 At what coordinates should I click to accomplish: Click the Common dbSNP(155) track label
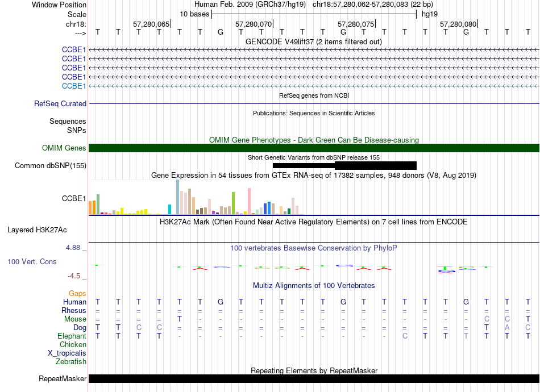(x=51, y=165)
